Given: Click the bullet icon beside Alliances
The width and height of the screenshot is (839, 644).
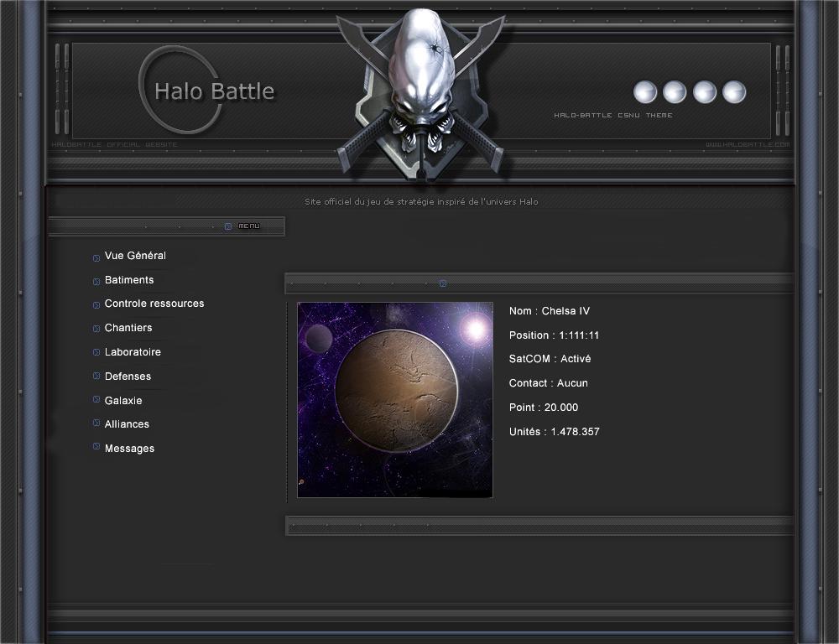Looking at the screenshot, I should tap(96, 423).
